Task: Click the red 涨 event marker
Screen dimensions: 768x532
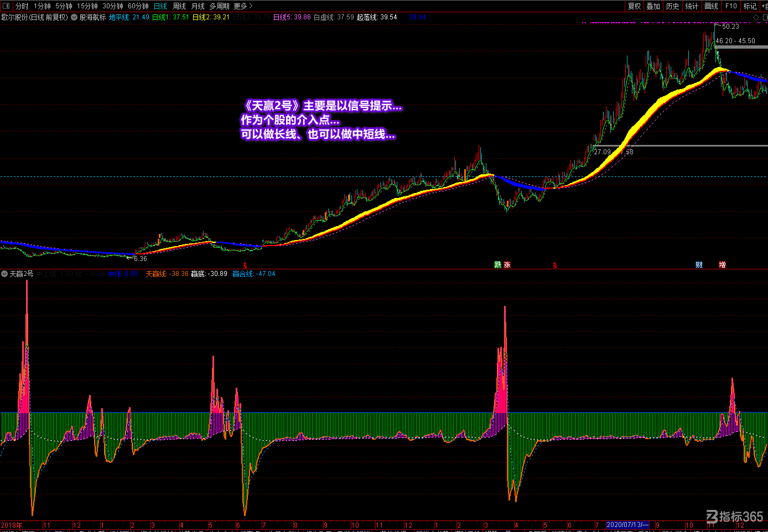Action: coord(507,265)
